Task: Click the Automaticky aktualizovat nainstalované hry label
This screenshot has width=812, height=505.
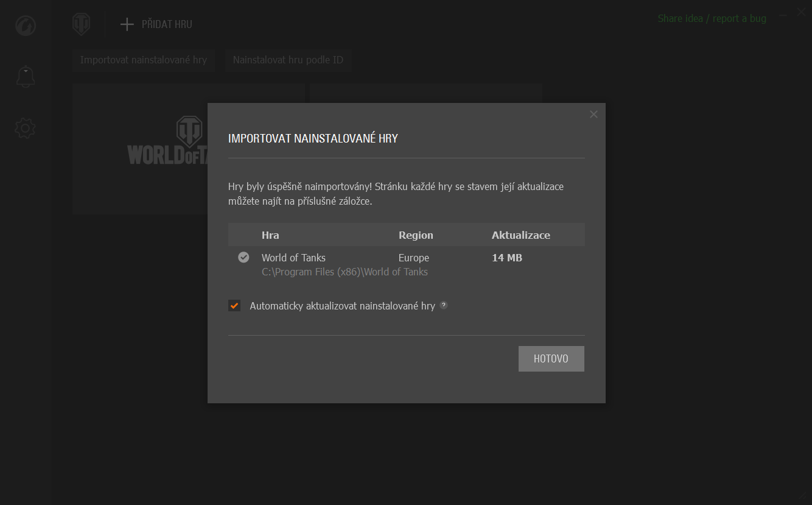Action: point(342,306)
